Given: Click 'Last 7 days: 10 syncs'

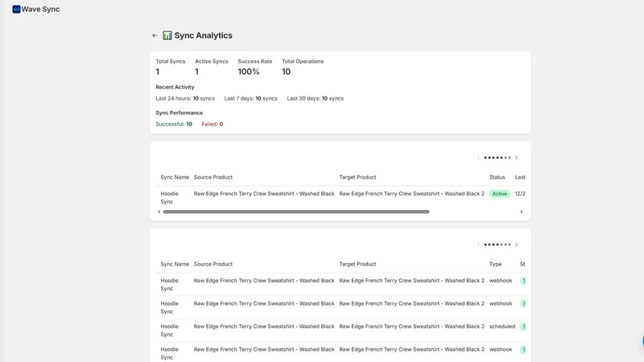Looking at the screenshot, I should (x=251, y=98).
